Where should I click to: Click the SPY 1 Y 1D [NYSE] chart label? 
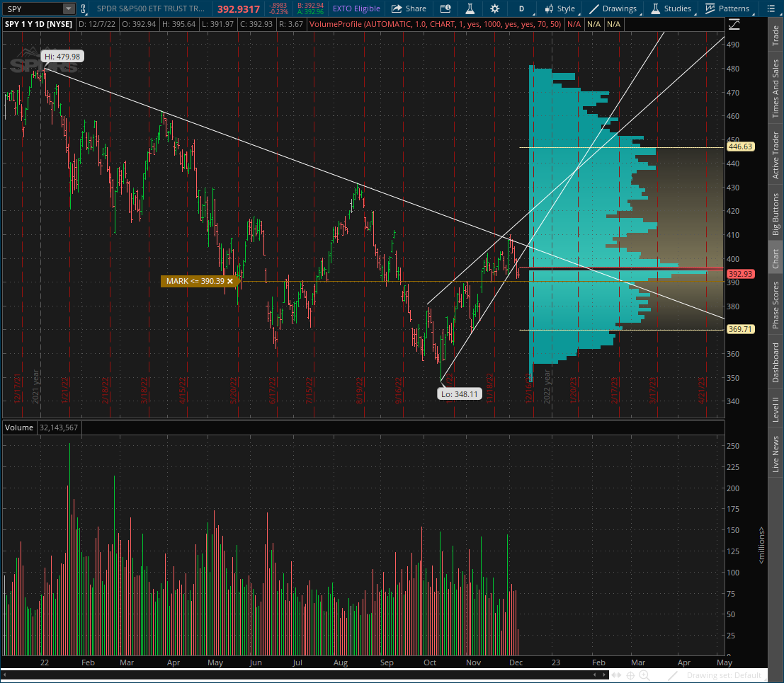point(38,24)
